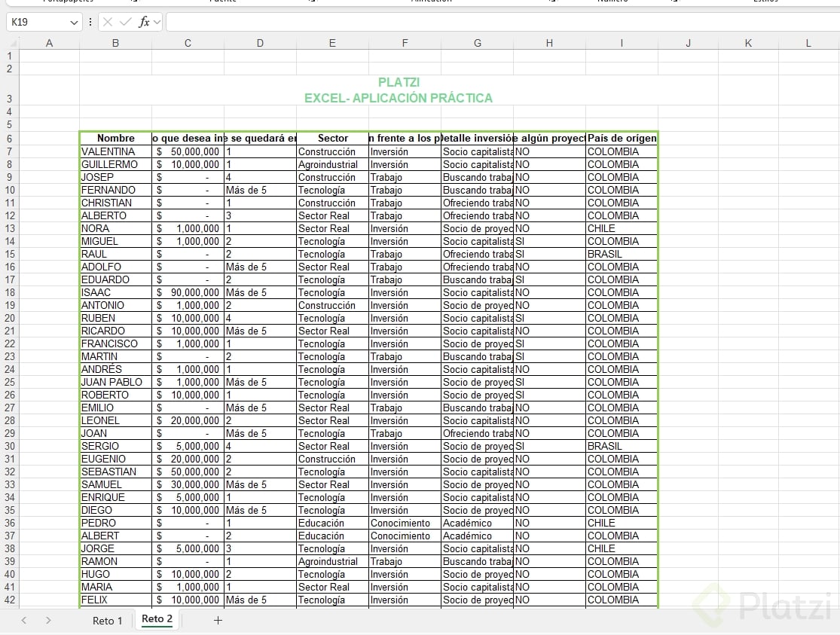Select column K header
Screen dimensions: 840x635
pyautogui.click(x=748, y=44)
